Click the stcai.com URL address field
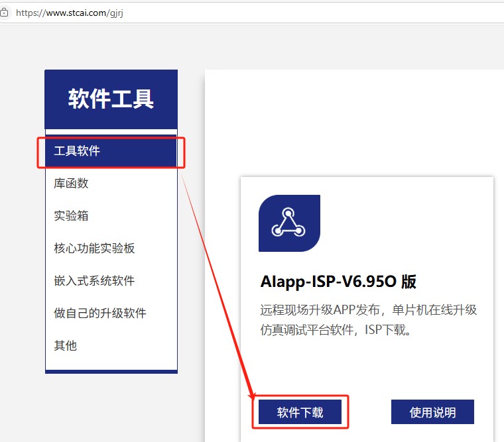The image size is (504, 442). click(252, 13)
